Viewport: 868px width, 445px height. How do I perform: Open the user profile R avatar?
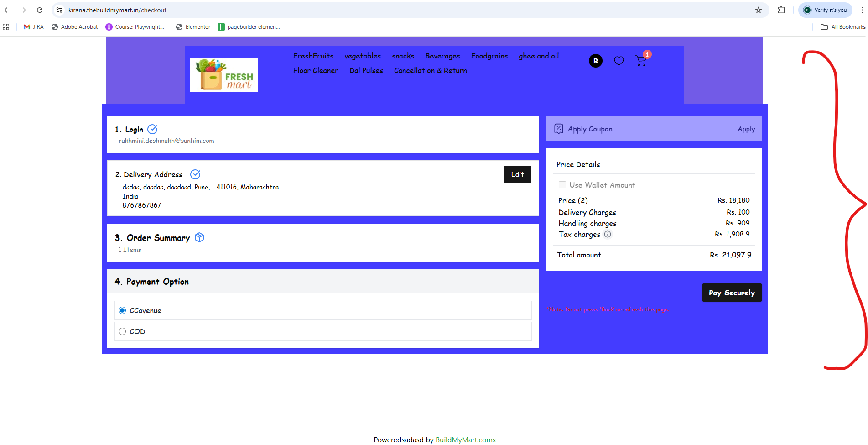(x=596, y=61)
